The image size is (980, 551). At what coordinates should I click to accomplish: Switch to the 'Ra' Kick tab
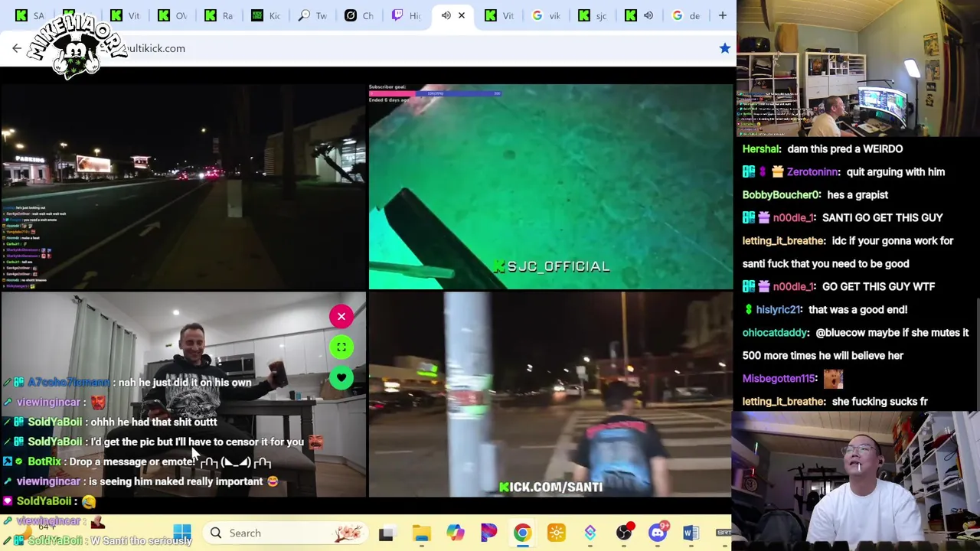tap(218, 15)
